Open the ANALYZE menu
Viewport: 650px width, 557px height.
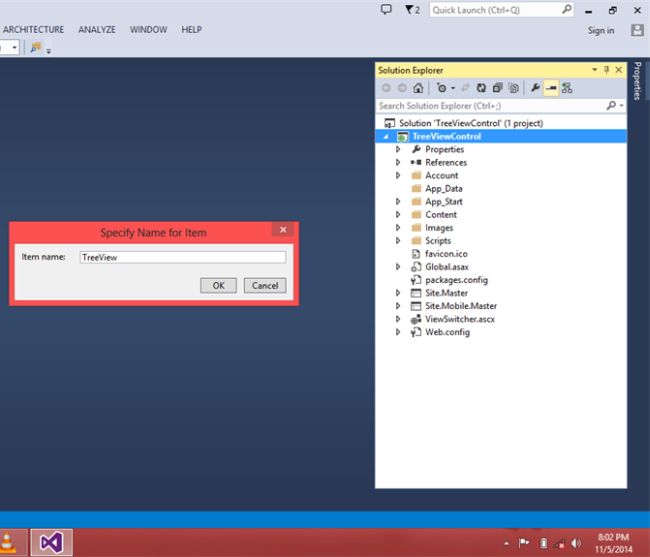[x=97, y=30]
